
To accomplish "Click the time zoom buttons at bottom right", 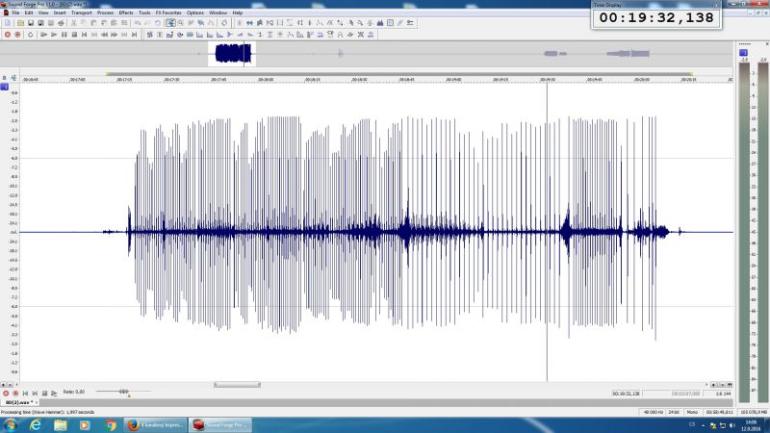I will (721, 385).
